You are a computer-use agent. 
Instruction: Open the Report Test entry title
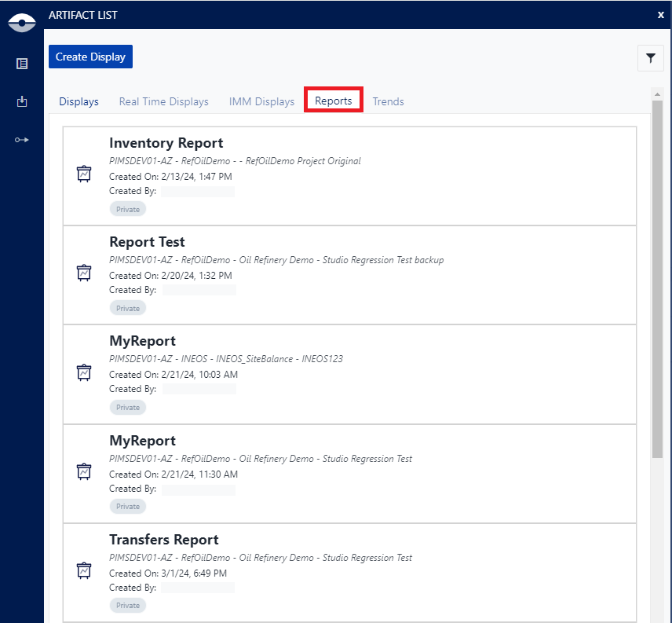pyautogui.click(x=147, y=242)
